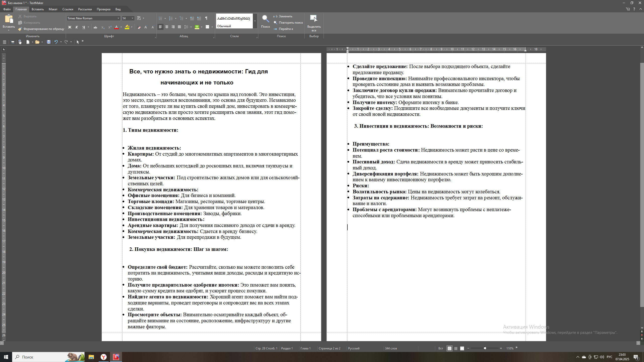Image resolution: width=644 pixels, height=362 pixels.
Task: Save document with floppy disk icon
Action: coord(49,42)
